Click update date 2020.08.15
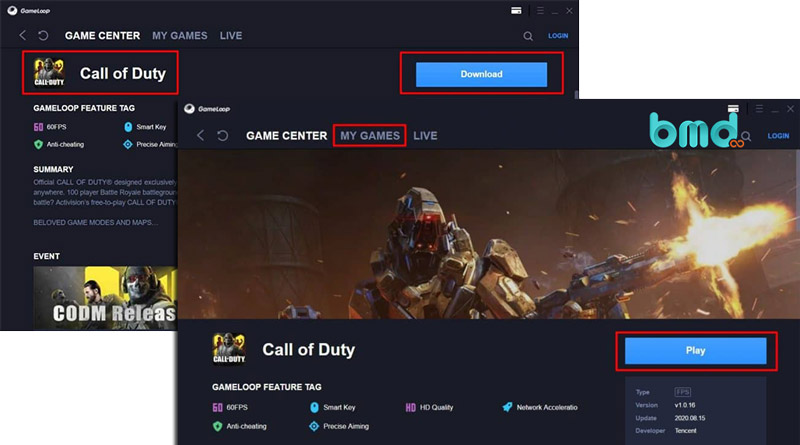This screenshot has width=800, height=445. pyautogui.click(x=690, y=418)
